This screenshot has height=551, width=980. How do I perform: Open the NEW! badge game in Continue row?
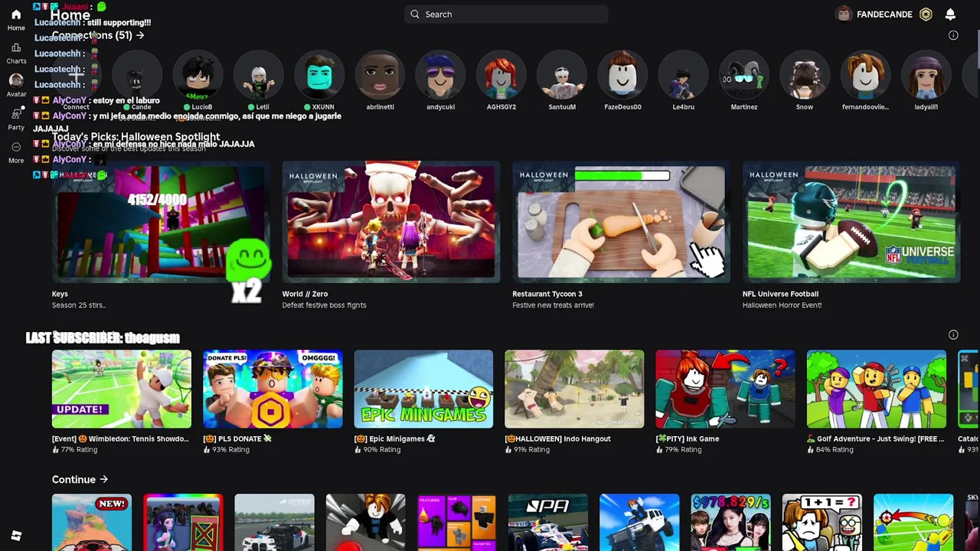click(92, 522)
